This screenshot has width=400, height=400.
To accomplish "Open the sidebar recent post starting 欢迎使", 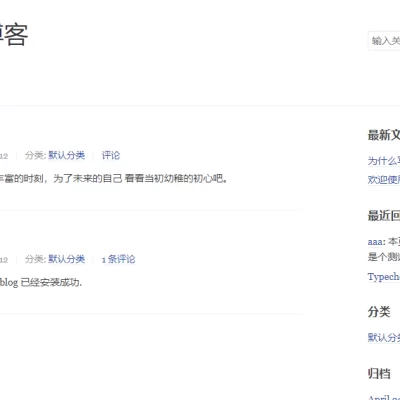I will coord(384,179).
